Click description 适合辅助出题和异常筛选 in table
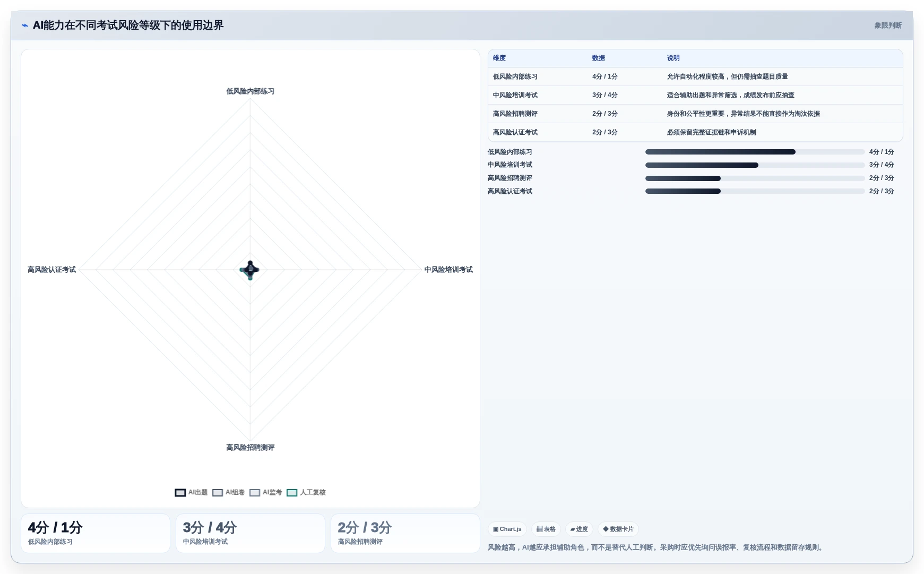 point(731,96)
